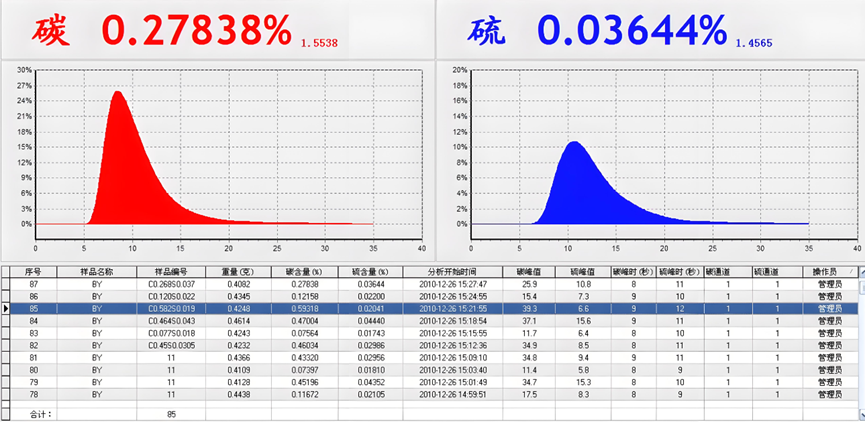
Task: Click the red carbon release curve peak
Action: pos(118,93)
